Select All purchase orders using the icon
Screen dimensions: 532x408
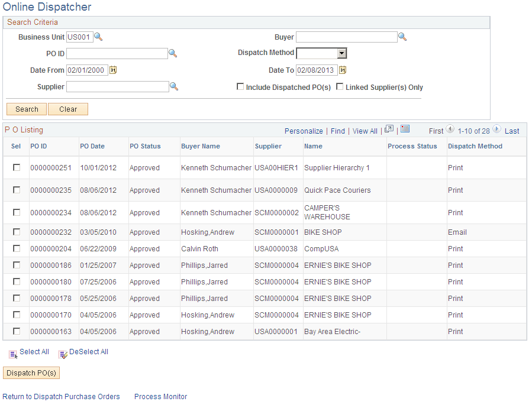[x=13, y=353]
